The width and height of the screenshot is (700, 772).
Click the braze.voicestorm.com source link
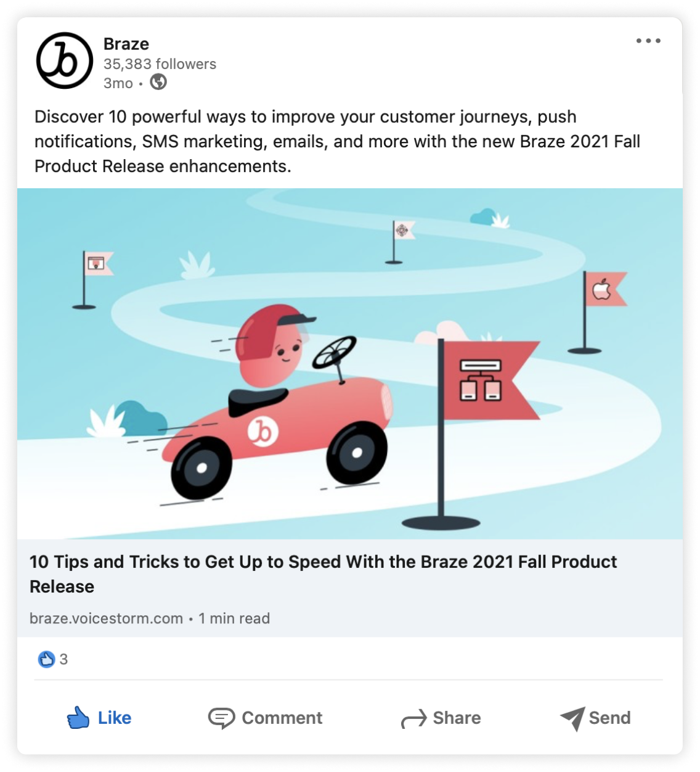(x=106, y=618)
